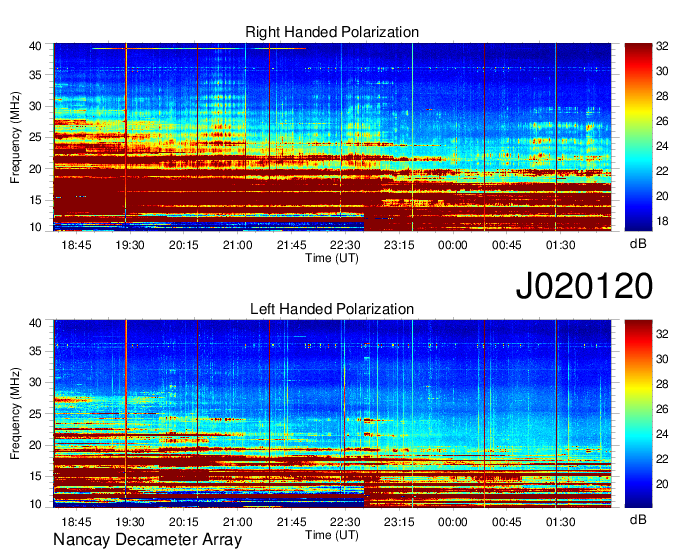Click the 26 dB label on bottom color bar
This screenshot has width=680, height=552.
pyautogui.click(x=662, y=409)
